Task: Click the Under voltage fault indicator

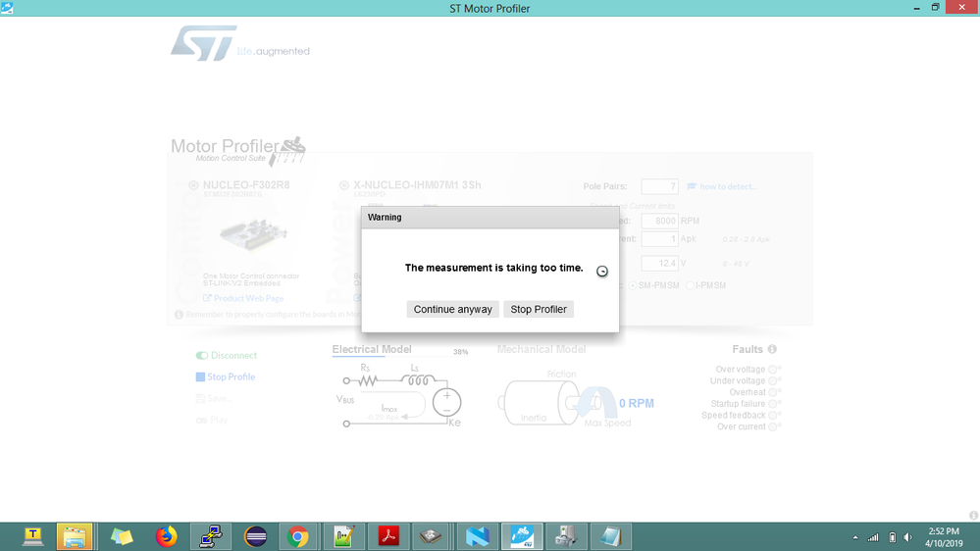Action: (x=773, y=381)
